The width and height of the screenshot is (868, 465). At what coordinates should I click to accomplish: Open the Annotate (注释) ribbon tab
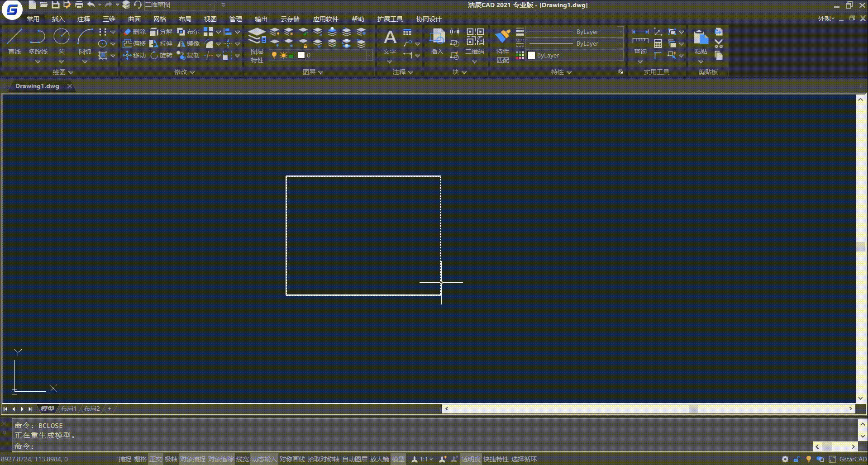pos(84,19)
